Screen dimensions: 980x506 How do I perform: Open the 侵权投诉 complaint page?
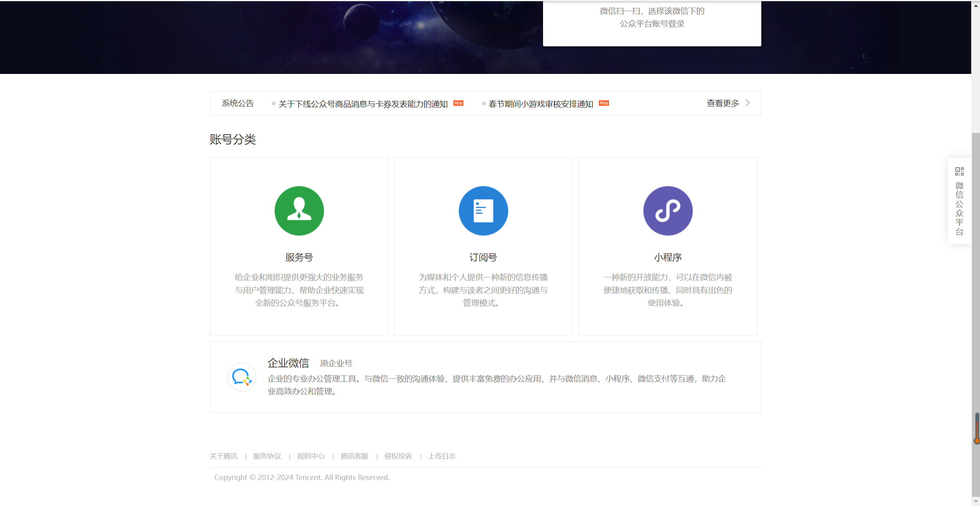398,456
